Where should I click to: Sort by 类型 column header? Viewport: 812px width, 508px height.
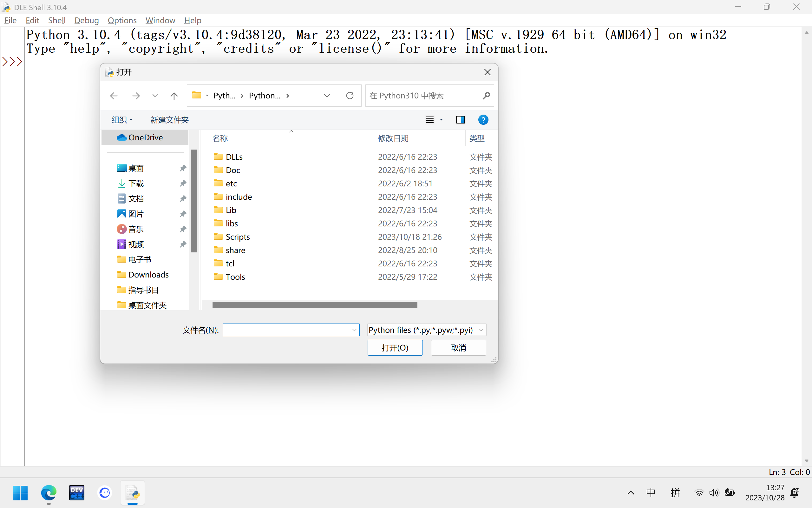477,138
